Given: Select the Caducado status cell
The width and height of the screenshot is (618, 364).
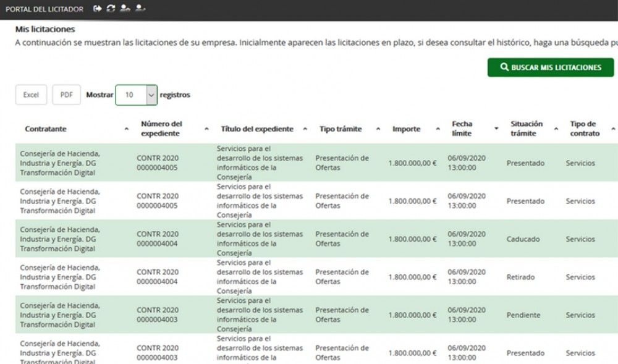Looking at the screenshot, I should click(x=523, y=239).
